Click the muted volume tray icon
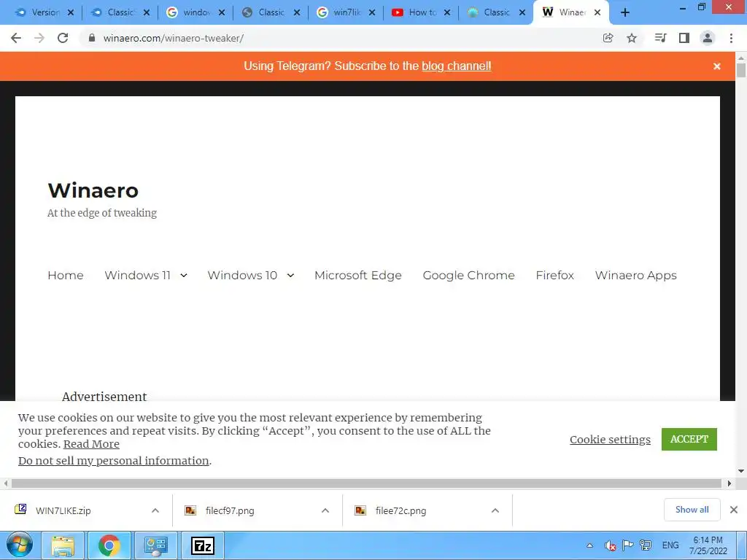 (610, 545)
